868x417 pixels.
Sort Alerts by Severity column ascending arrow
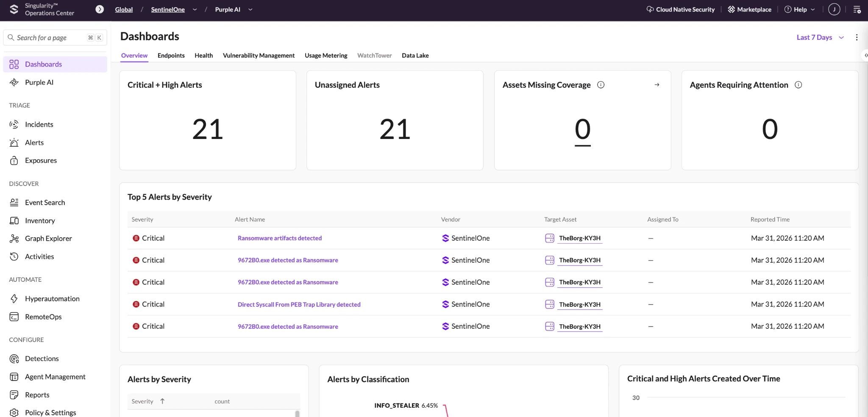point(162,401)
